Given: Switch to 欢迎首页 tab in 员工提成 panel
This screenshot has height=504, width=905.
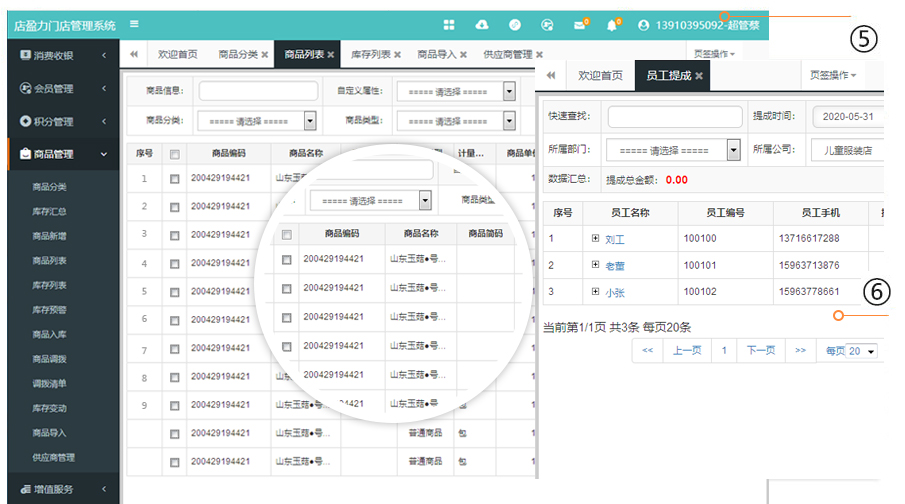Looking at the screenshot, I should 600,75.
